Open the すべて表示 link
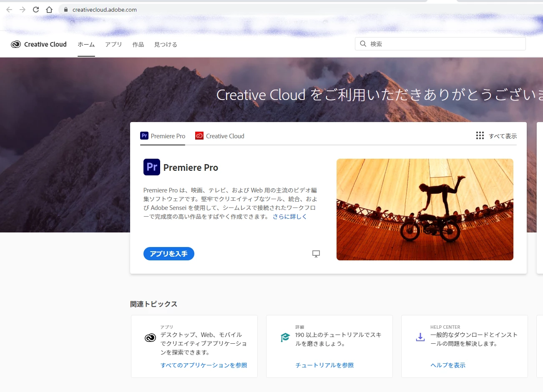The height and width of the screenshot is (392, 543). tap(503, 136)
